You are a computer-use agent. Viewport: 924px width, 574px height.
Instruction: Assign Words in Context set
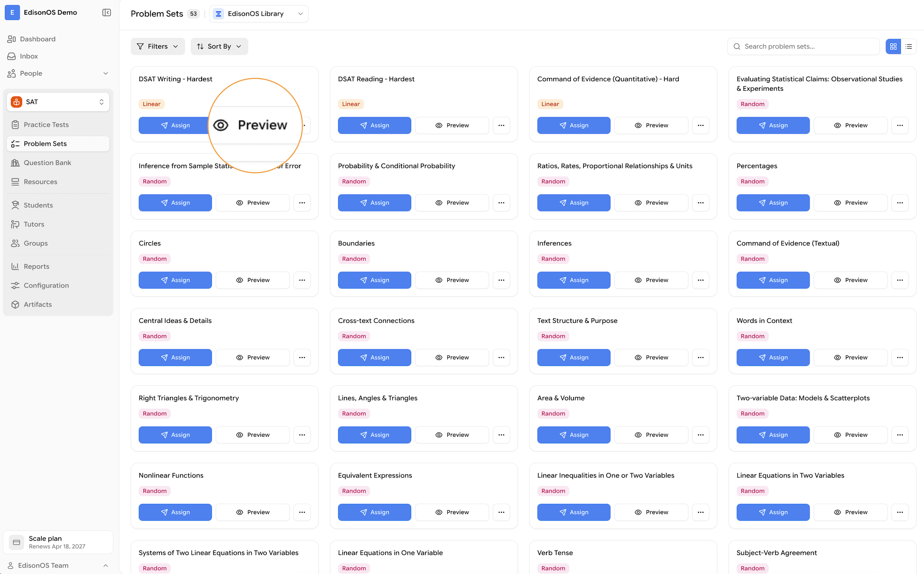click(773, 357)
